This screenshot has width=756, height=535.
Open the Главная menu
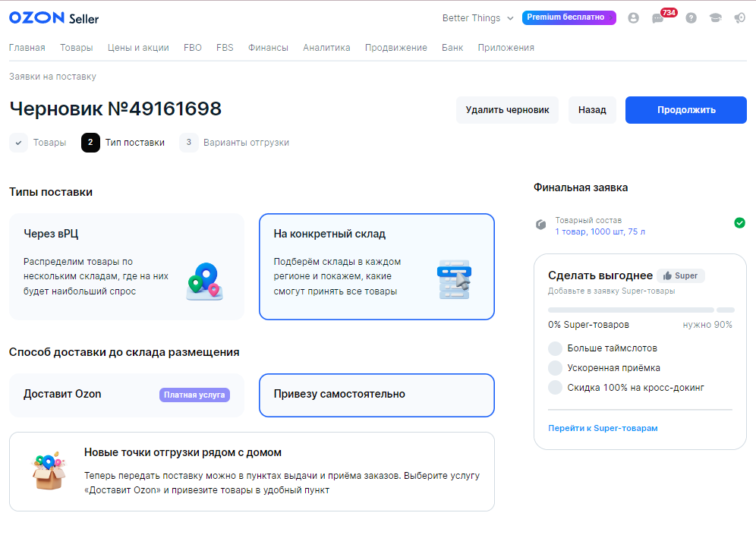[27, 48]
